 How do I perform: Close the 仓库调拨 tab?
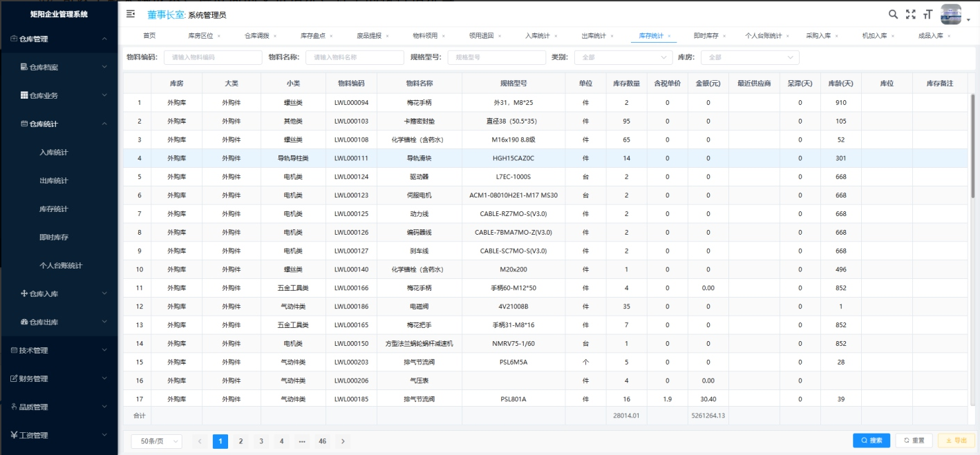point(274,36)
